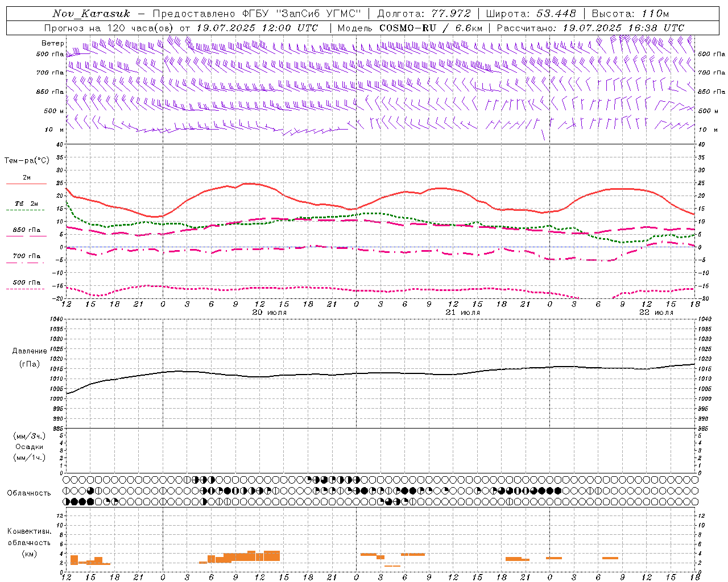Click the Конвективн. label
Viewport: 728px width, 582px height.
tap(29, 531)
